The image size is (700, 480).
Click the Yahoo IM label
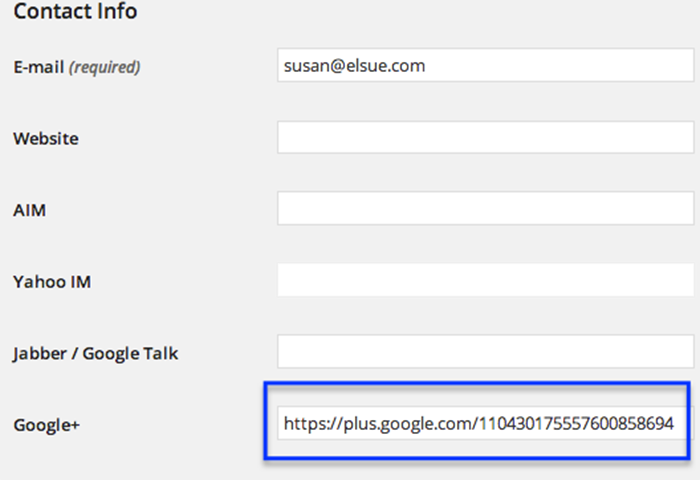click(x=52, y=282)
